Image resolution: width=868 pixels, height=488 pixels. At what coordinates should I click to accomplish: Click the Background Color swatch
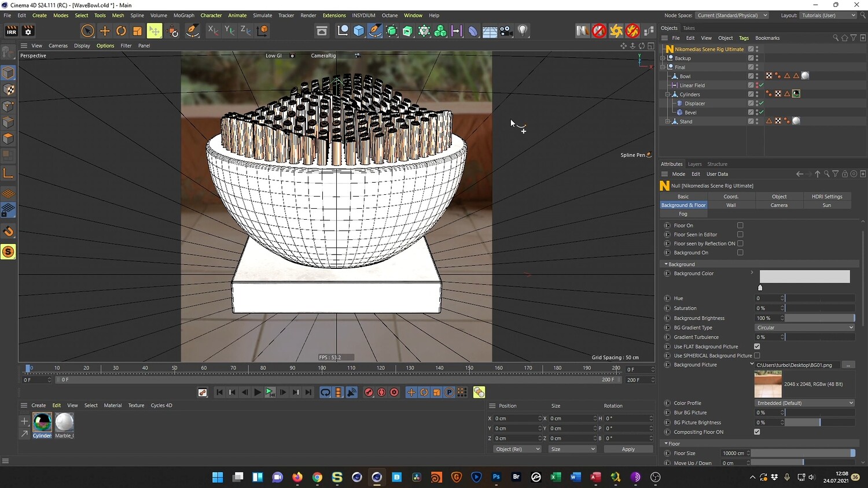(x=804, y=276)
